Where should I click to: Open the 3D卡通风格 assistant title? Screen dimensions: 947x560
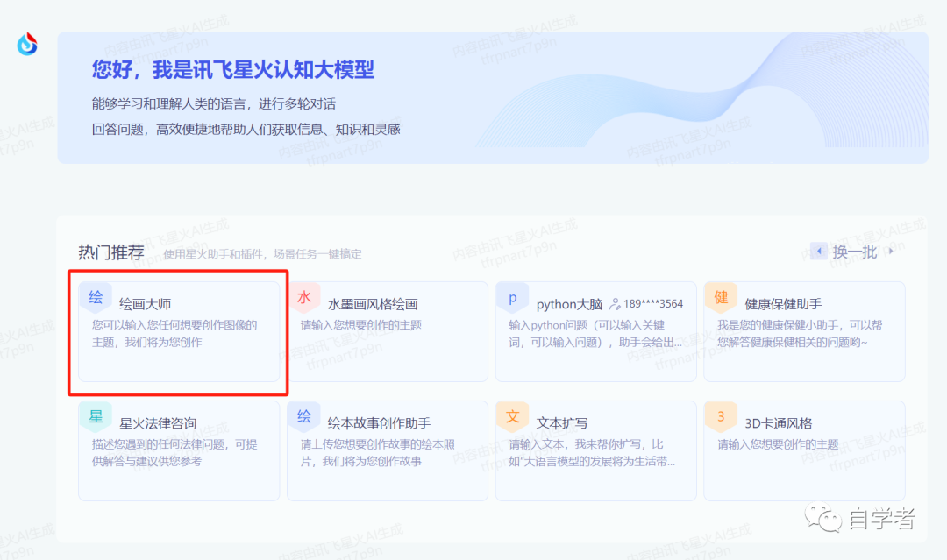pyautogui.click(x=779, y=423)
